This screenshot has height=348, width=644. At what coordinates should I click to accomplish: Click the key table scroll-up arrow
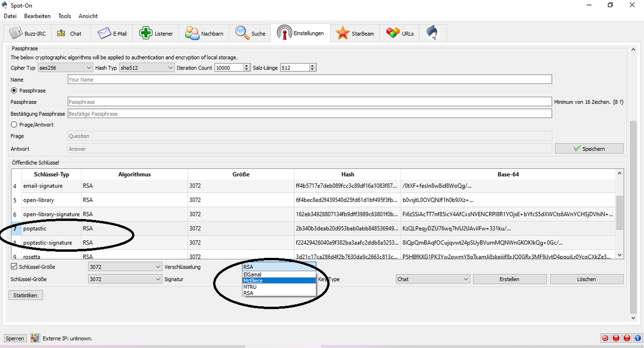(x=619, y=173)
